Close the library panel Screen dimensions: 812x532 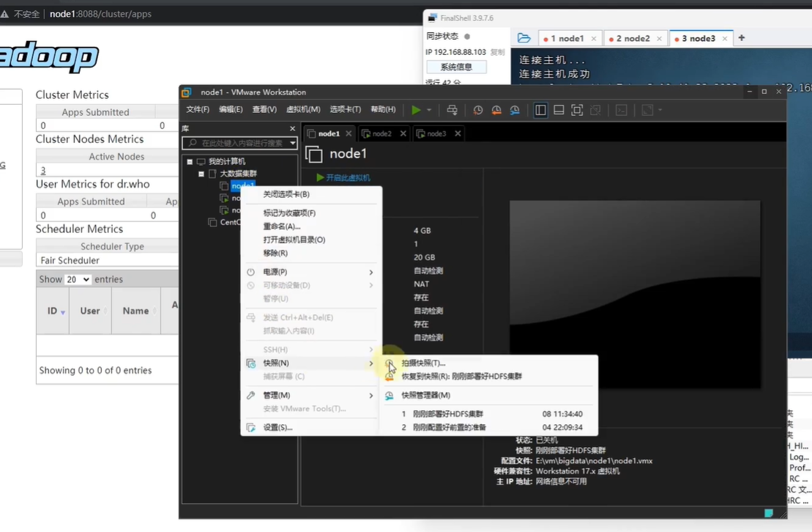293,128
